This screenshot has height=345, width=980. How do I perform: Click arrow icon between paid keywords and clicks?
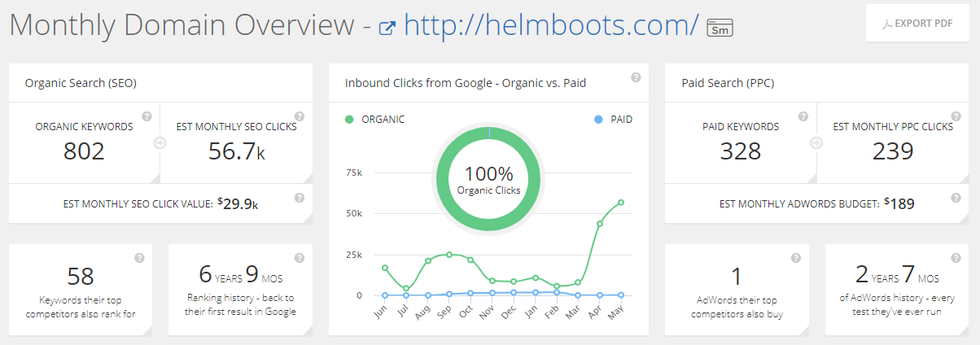coord(816,143)
